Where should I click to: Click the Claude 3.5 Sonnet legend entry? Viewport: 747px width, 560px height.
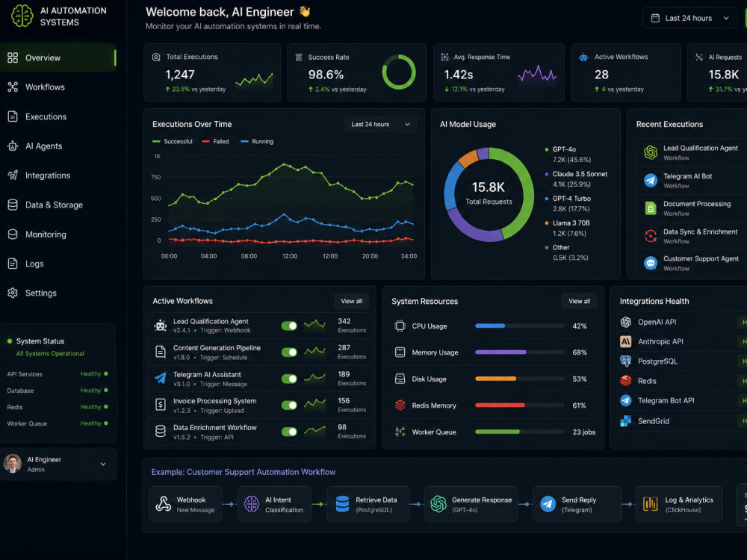(577, 179)
